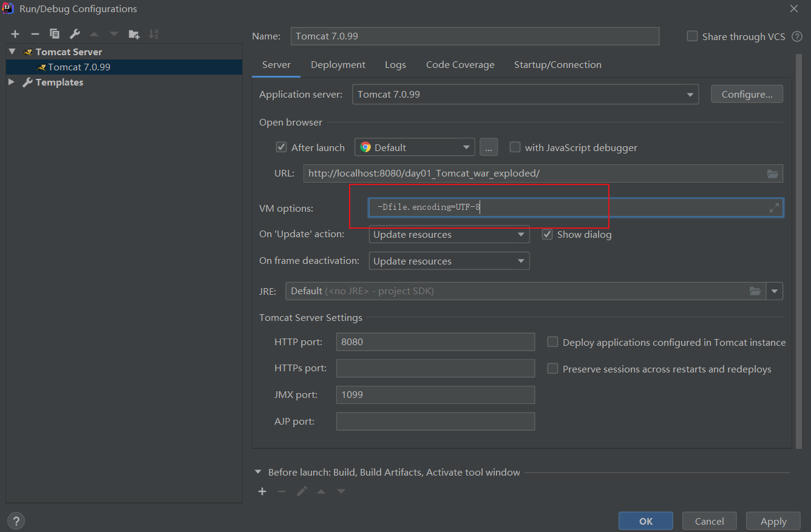Open browser Default dropdown
The width and height of the screenshot is (811, 532).
pyautogui.click(x=415, y=147)
